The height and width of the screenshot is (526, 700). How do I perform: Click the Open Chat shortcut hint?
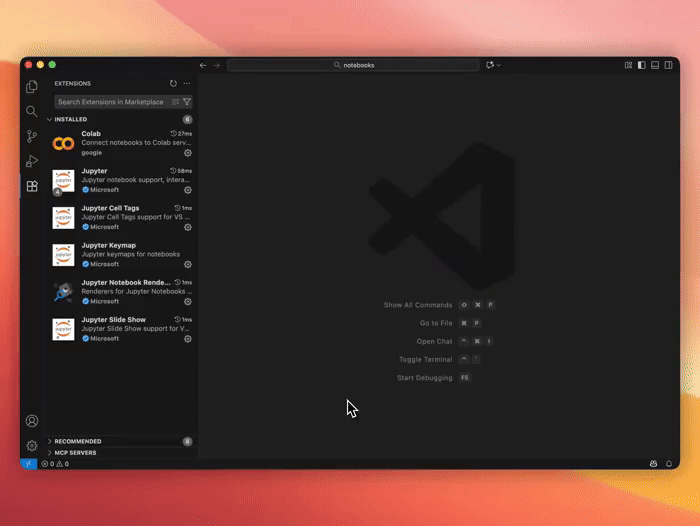[x=455, y=341]
